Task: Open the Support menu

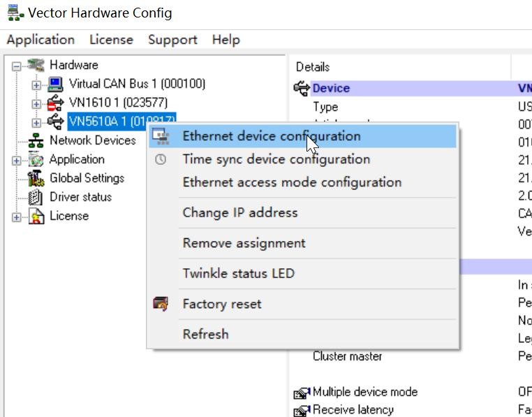Action: click(172, 40)
